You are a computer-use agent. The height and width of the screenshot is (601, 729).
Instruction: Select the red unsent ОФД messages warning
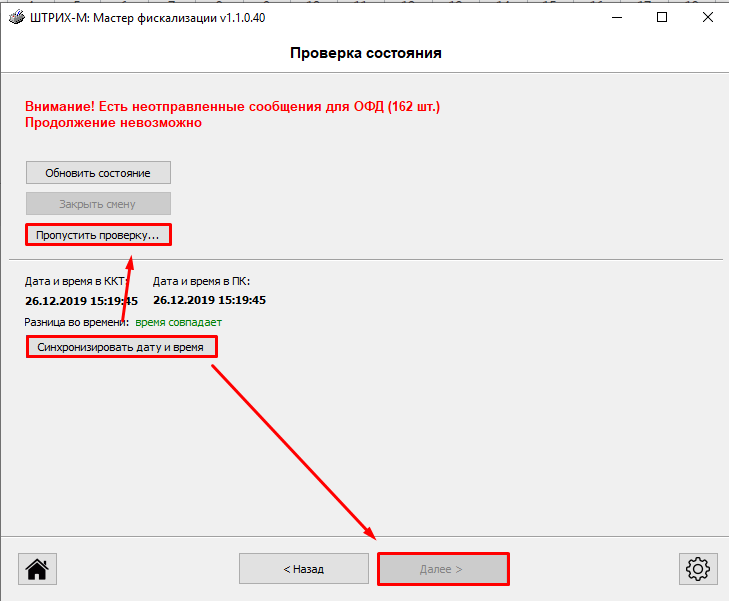[x=232, y=106]
